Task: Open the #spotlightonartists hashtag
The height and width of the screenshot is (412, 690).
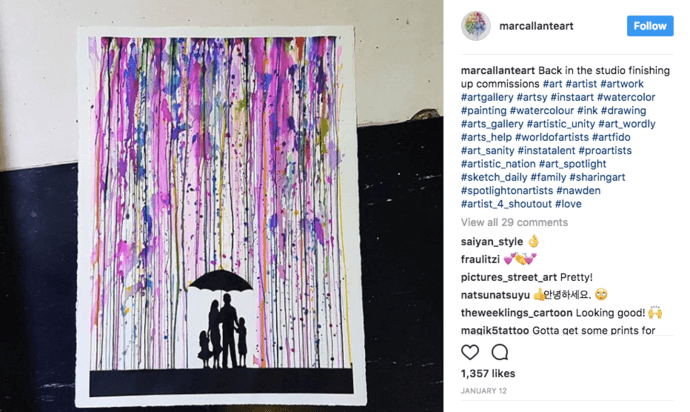Action: pos(507,191)
